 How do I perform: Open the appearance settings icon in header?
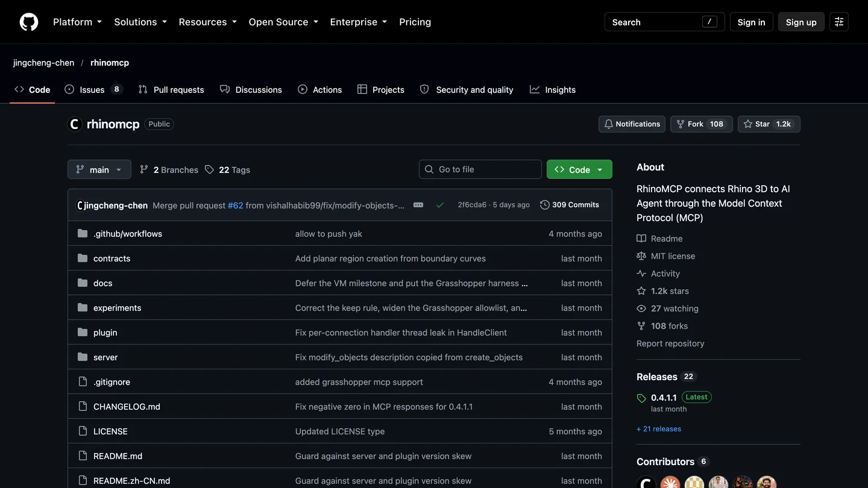tap(838, 22)
